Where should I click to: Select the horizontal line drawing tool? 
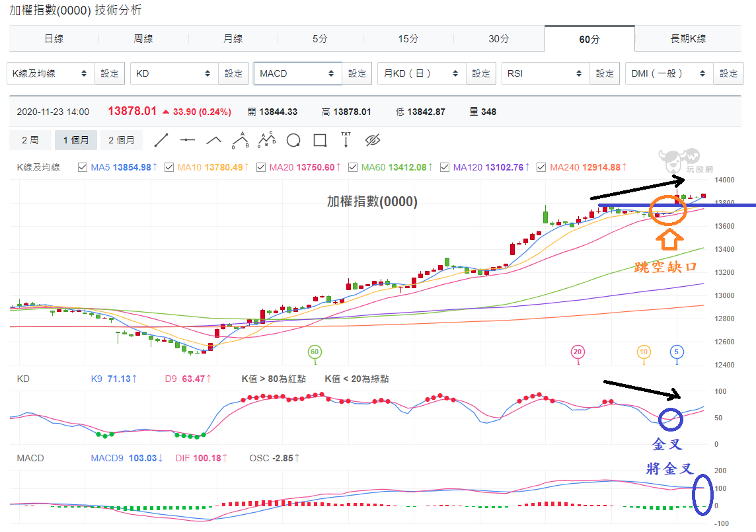point(188,140)
